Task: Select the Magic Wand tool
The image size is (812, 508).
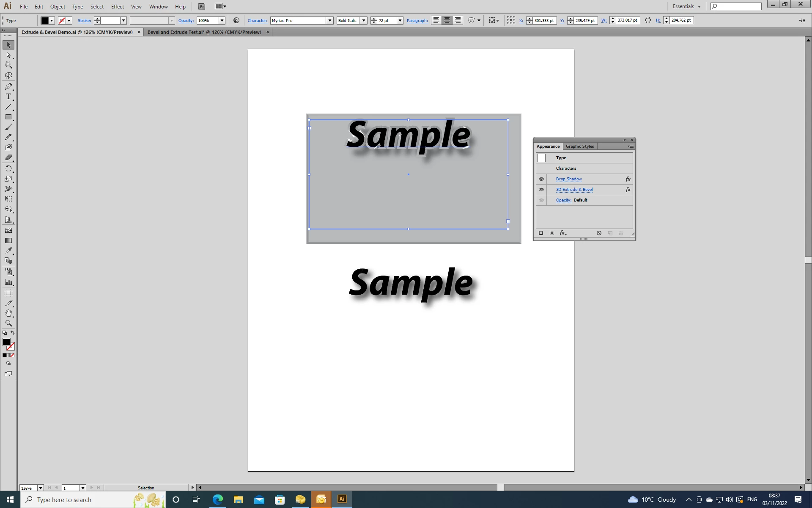Action: point(8,65)
